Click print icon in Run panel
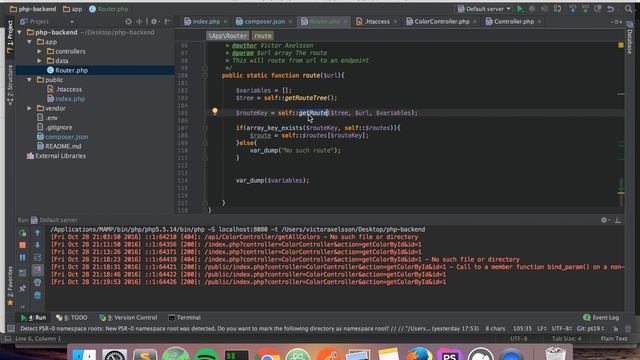640x360 pixels. pos(37,282)
